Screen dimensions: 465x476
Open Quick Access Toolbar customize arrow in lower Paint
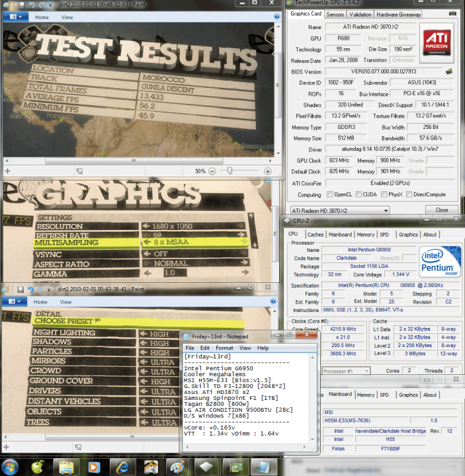click(x=48, y=290)
